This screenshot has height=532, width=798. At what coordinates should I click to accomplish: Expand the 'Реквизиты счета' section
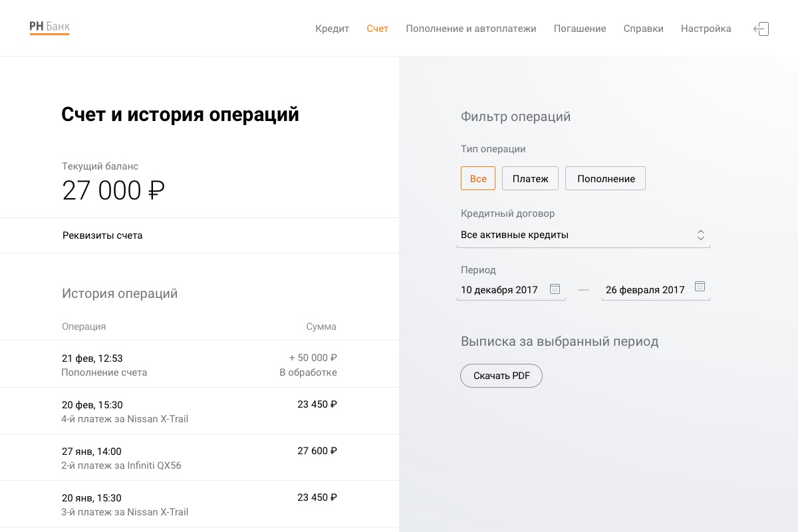(x=102, y=235)
